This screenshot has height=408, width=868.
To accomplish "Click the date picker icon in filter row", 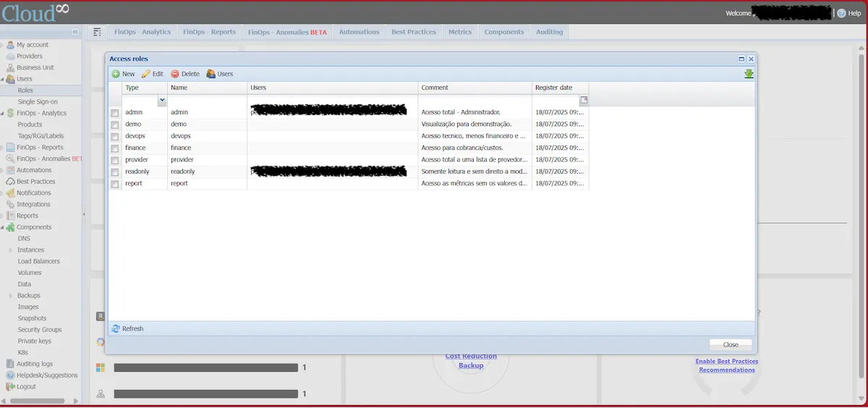I will pyautogui.click(x=584, y=100).
